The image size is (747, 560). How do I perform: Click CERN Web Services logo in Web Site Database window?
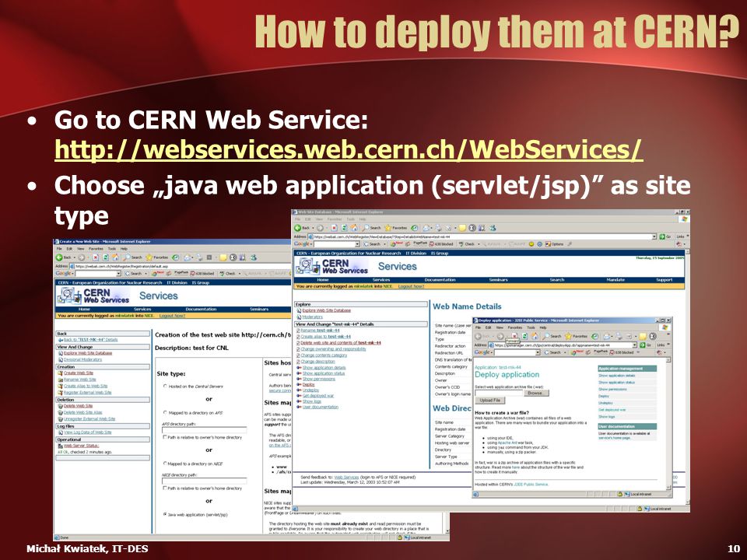click(332, 267)
